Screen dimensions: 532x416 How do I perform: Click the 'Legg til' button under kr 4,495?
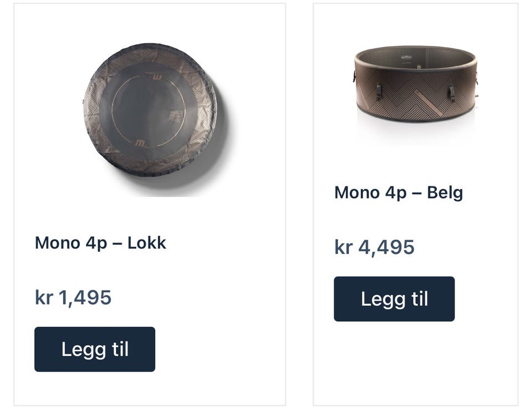394,299
